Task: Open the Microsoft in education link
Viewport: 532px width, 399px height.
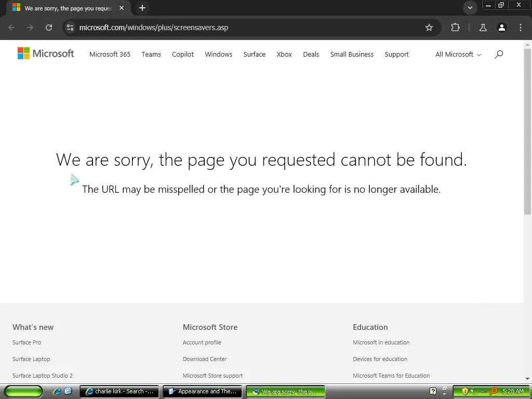Action: click(x=381, y=342)
